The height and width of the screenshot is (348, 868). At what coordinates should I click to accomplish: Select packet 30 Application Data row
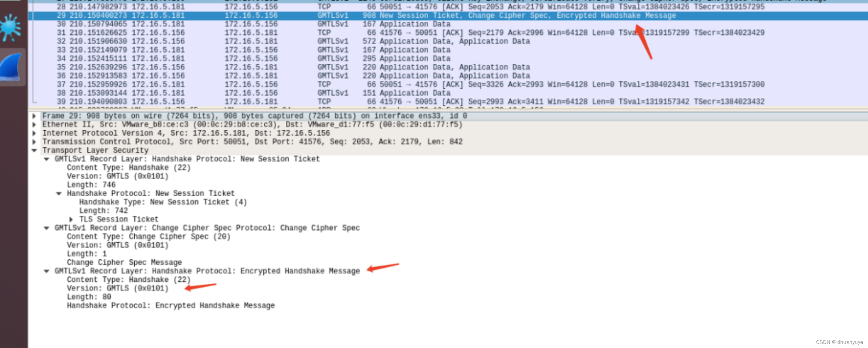(448, 24)
